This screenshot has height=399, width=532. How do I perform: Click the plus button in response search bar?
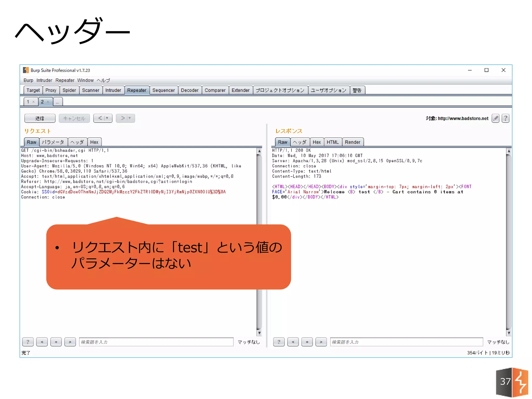click(307, 342)
